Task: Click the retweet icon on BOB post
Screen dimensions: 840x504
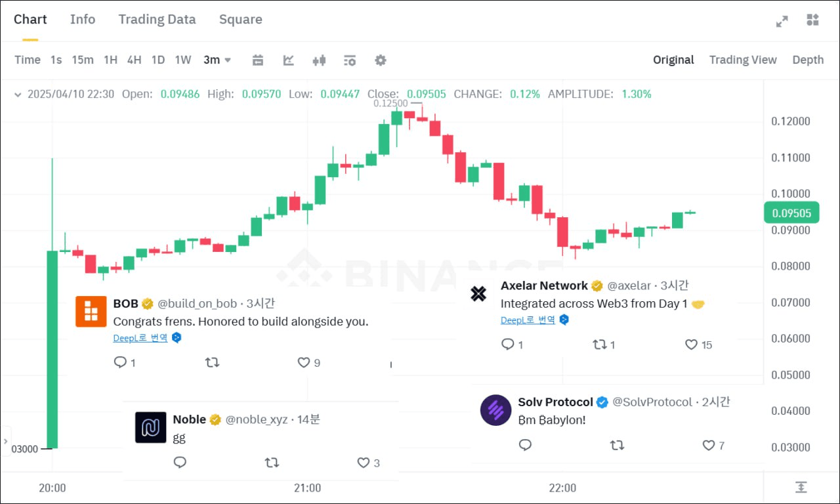Action: (212, 362)
